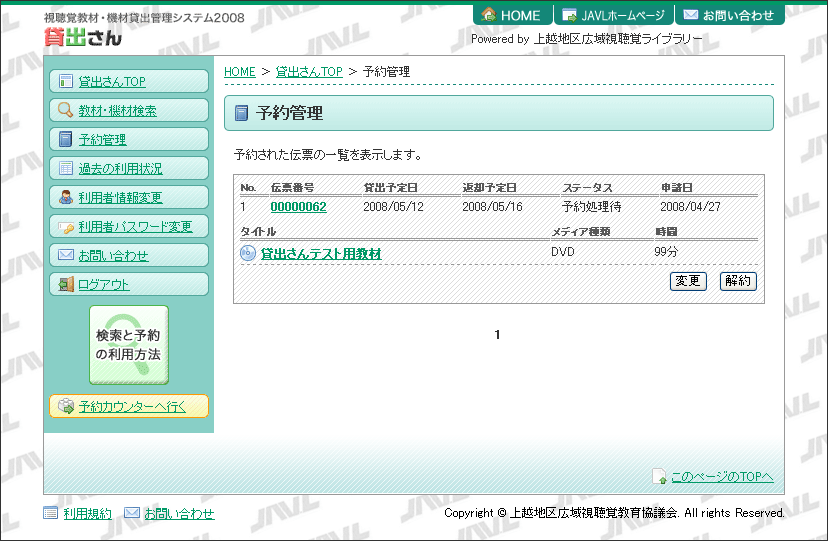This screenshot has width=828, height=541.
Task: Open slip number 00000062
Action: pyautogui.click(x=298, y=207)
